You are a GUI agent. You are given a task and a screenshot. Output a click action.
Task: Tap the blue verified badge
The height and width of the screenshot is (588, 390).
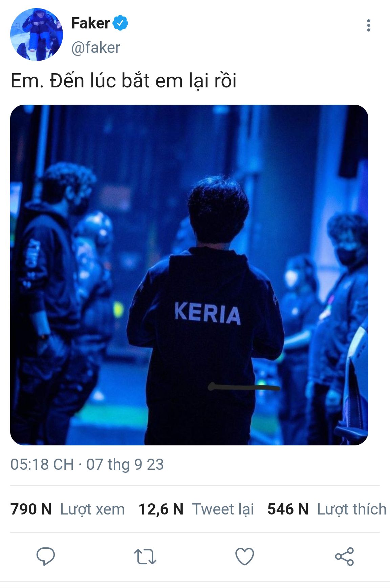click(120, 23)
